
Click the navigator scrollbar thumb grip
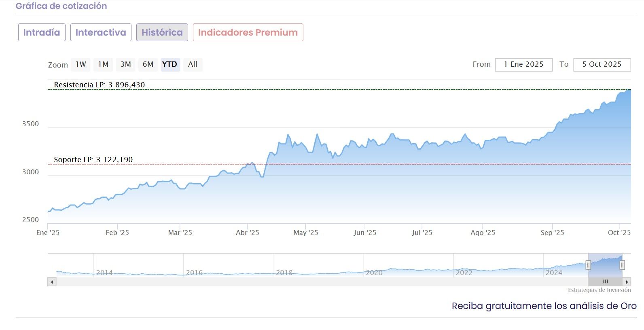click(x=605, y=282)
